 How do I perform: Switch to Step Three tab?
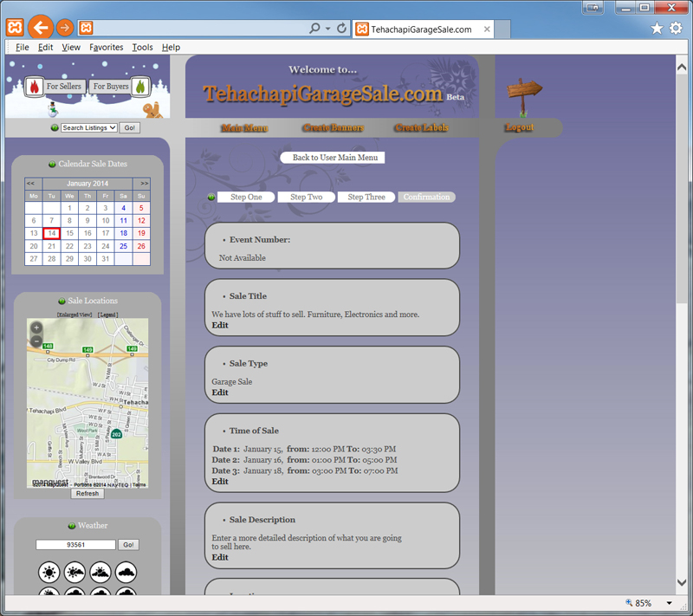coord(366,197)
